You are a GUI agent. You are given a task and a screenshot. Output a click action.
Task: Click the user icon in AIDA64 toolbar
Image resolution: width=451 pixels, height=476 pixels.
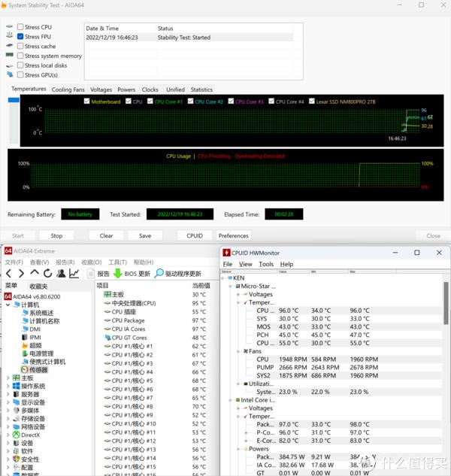pos(61,274)
